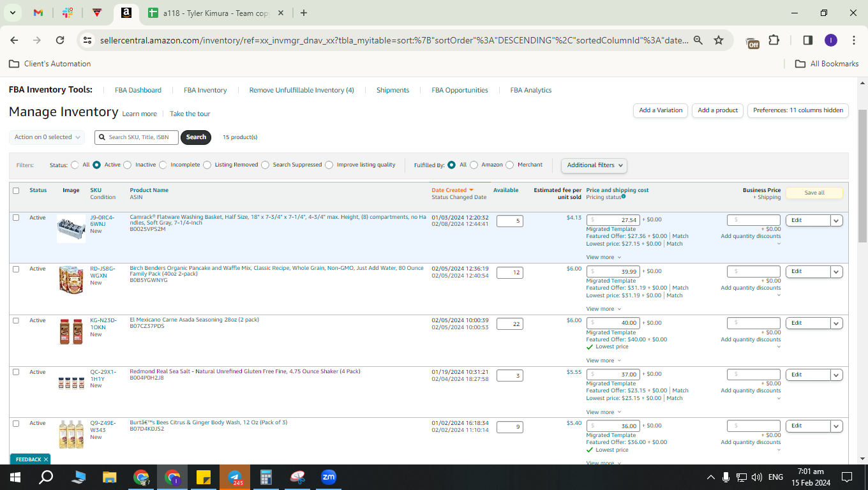Click the Date Created descending sort arrow
This screenshot has width=868, height=490.
(x=472, y=190)
